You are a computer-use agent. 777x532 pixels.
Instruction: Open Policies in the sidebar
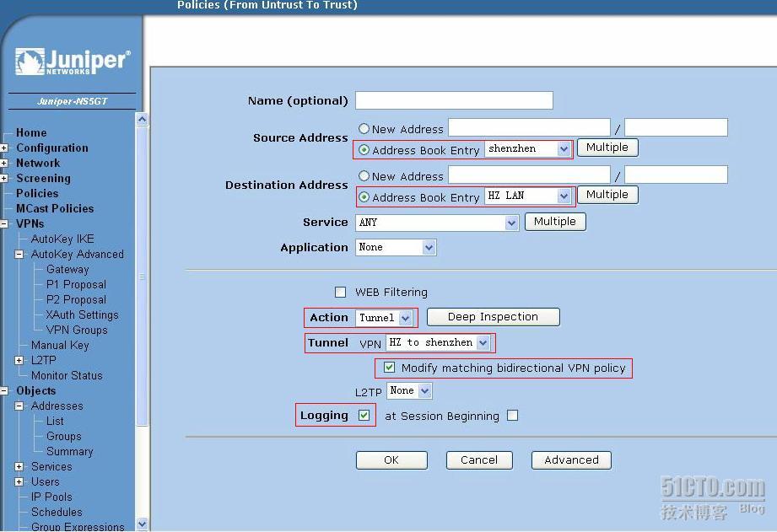coord(37,193)
